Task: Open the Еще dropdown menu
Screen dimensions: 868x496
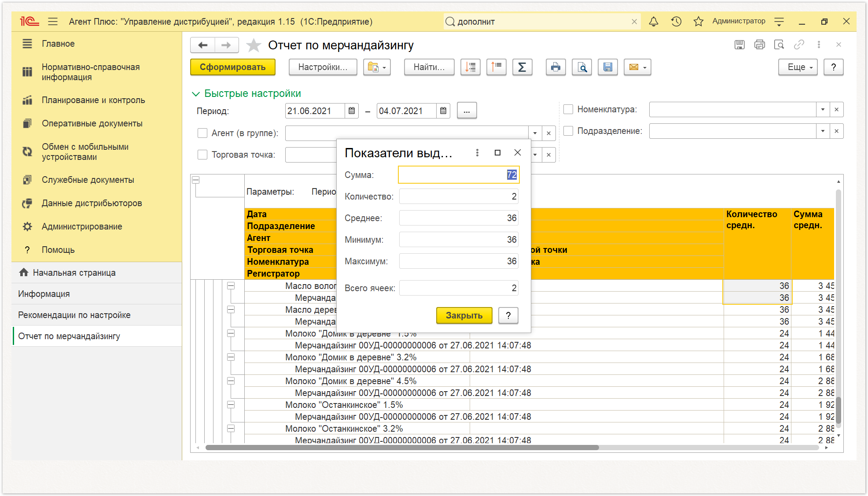Action: click(798, 67)
